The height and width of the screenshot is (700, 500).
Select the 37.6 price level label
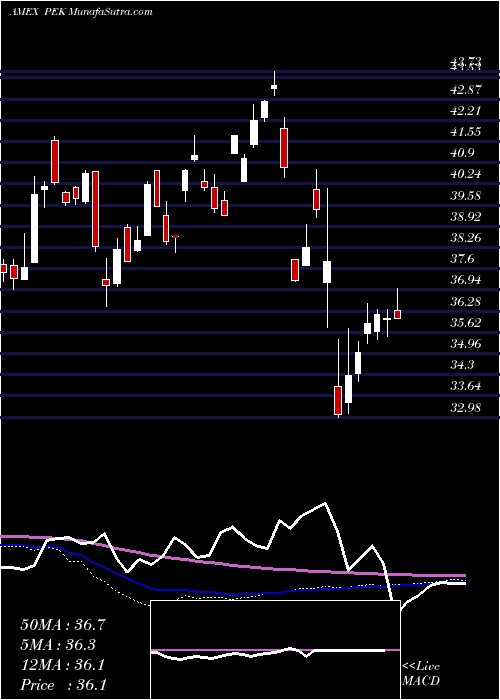462,258
